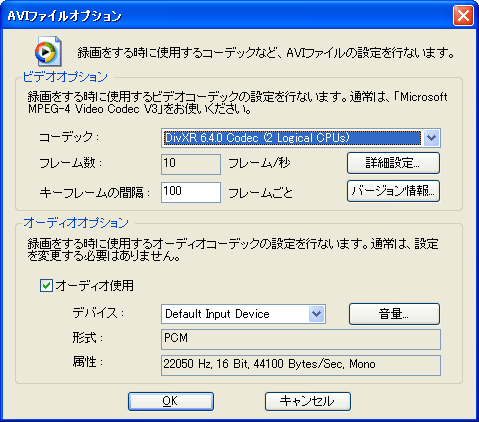This screenshot has height=422, width=479.
Task: Close the AVIファイルオプション dialog
Action: click(x=463, y=16)
